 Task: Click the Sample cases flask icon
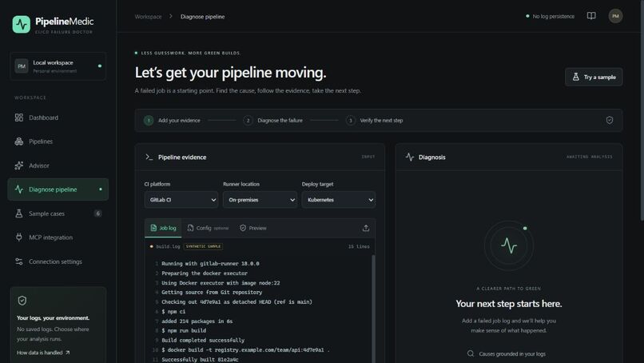(x=19, y=213)
